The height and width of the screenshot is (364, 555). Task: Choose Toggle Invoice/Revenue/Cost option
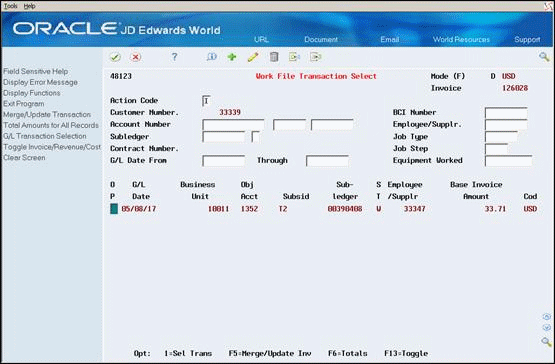click(52, 147)
